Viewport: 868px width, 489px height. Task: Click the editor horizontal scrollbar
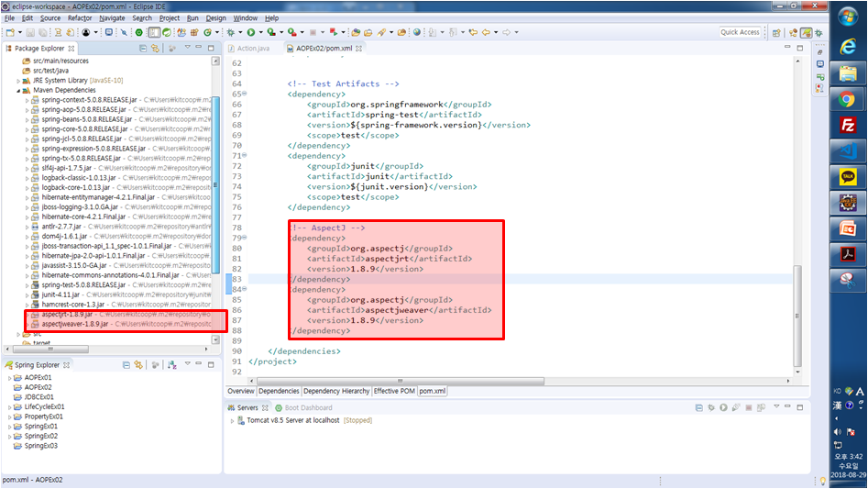(401, 381)
